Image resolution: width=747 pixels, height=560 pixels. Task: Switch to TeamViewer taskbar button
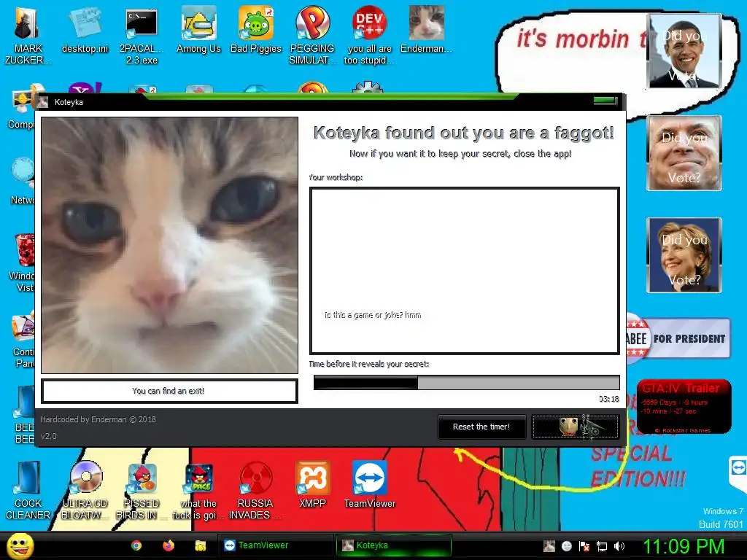(x=276, y=545)
